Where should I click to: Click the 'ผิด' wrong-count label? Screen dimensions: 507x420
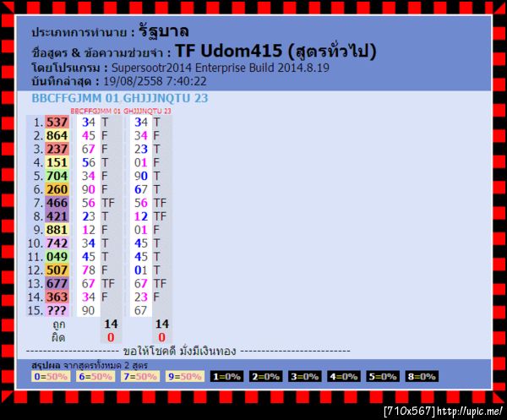pyautogui.click(x=58, y=337)
